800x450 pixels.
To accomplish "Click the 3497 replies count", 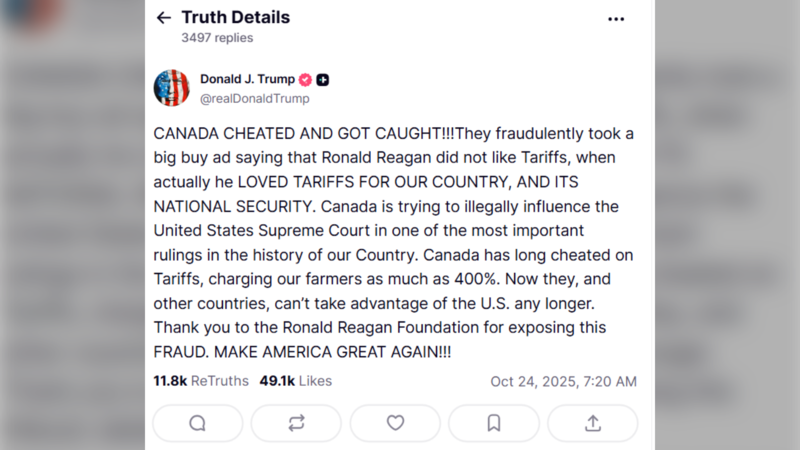I will click(x=217, y=38).
